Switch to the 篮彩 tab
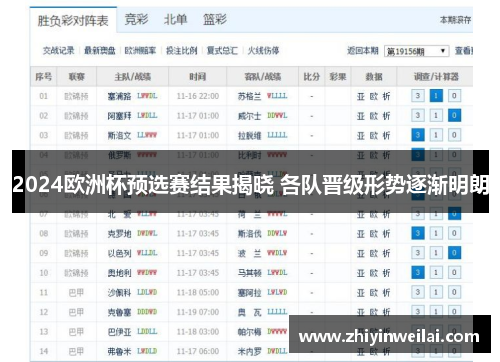Viewport: 500px width, 362px height. pyautogui.click(x=215, y=19)
